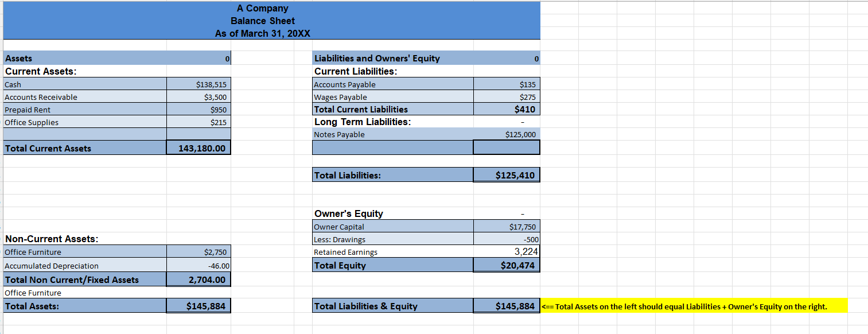Image resolution: width=868 pixels, height=334 pixels.
Task: Click the Accumulated Depreciation cell showing -46.00
Action: [198, 265]
